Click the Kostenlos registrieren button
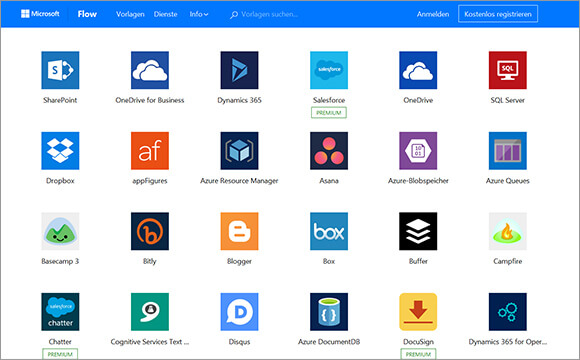This screenshot has height=360, width=580. 498,14
